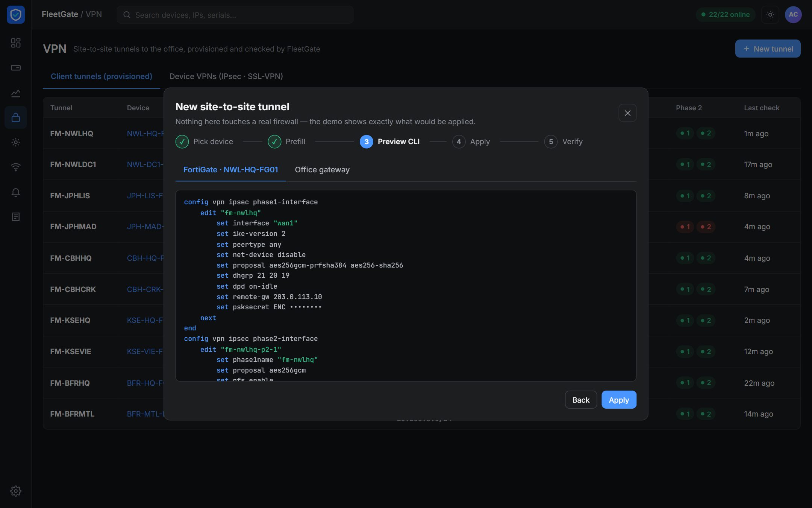Screen dimensions: 812x508
Task: Switch to Client tunnels (provisioned) tab
Action: 101,76
